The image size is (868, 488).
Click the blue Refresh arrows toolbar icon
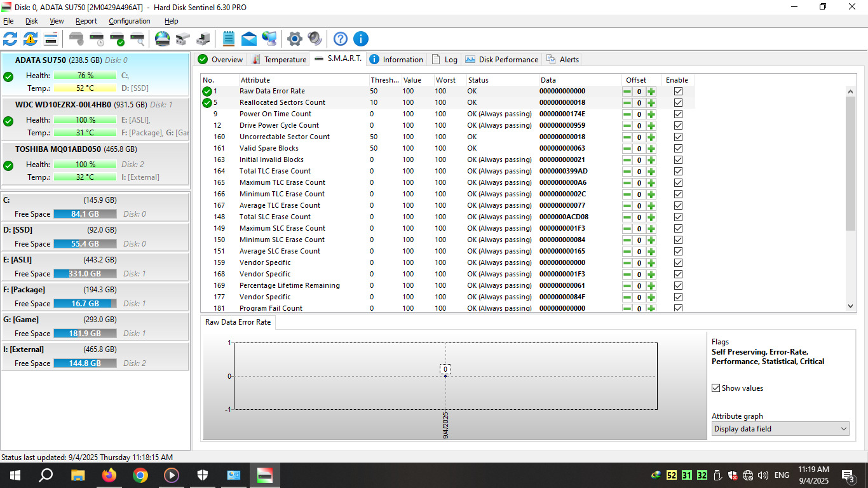pos(10,39)
